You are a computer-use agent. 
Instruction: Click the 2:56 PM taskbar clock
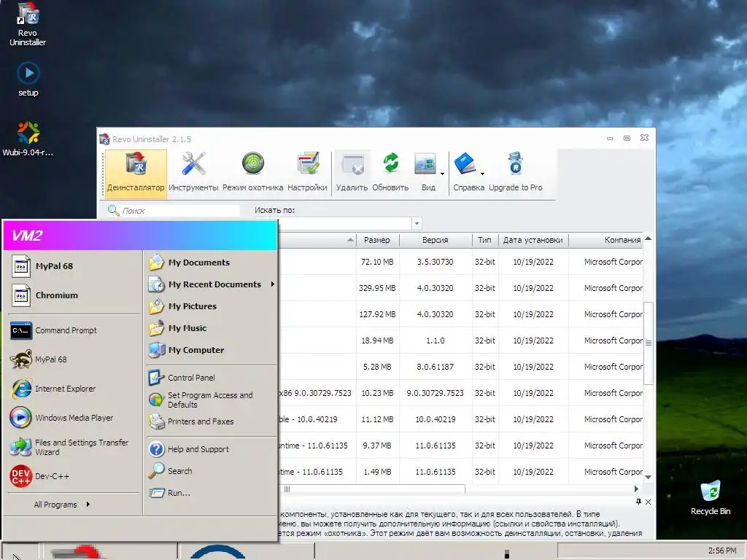[721, 551]
